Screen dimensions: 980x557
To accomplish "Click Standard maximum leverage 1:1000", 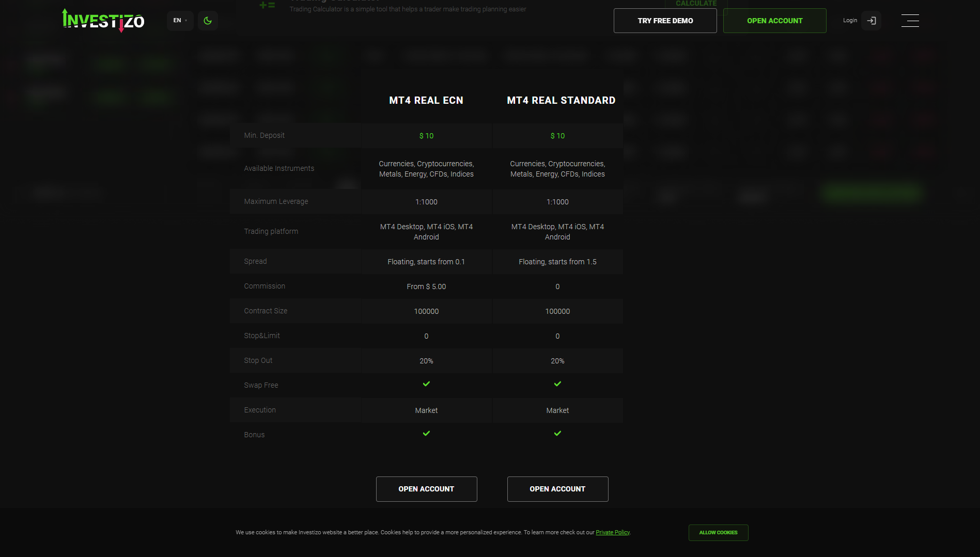I will pyautogui.click(x=558, y=202).
